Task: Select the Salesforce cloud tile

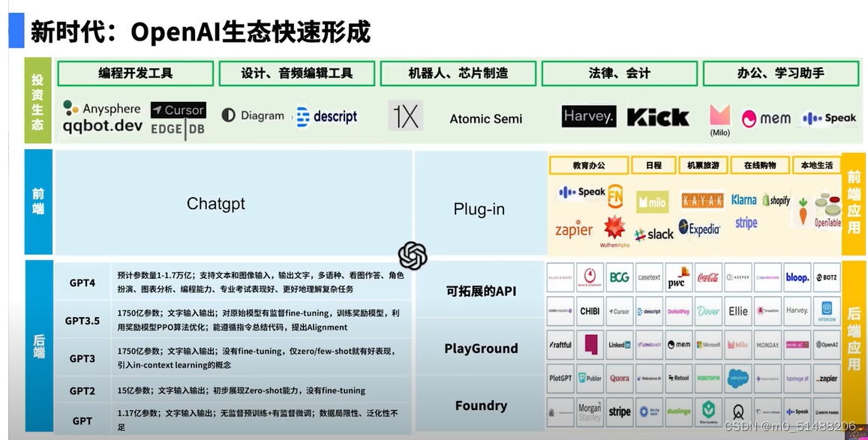Action: pos(738,378)
